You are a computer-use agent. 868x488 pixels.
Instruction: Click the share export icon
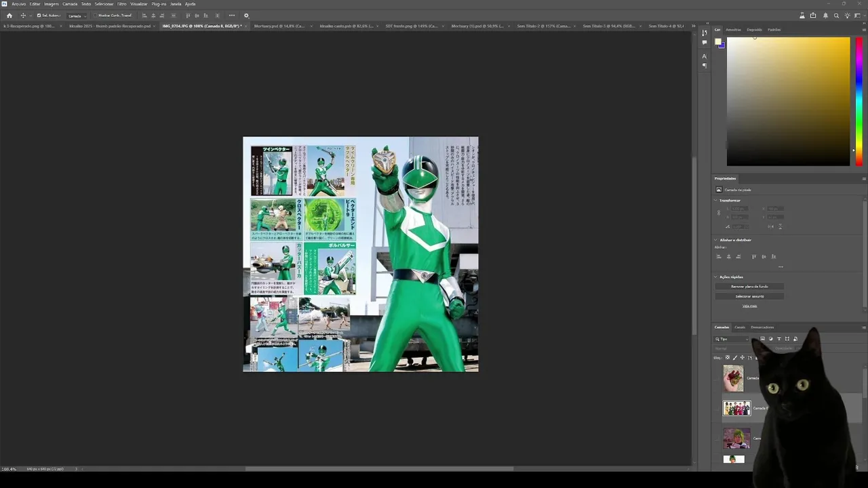[x=813, y=16]
